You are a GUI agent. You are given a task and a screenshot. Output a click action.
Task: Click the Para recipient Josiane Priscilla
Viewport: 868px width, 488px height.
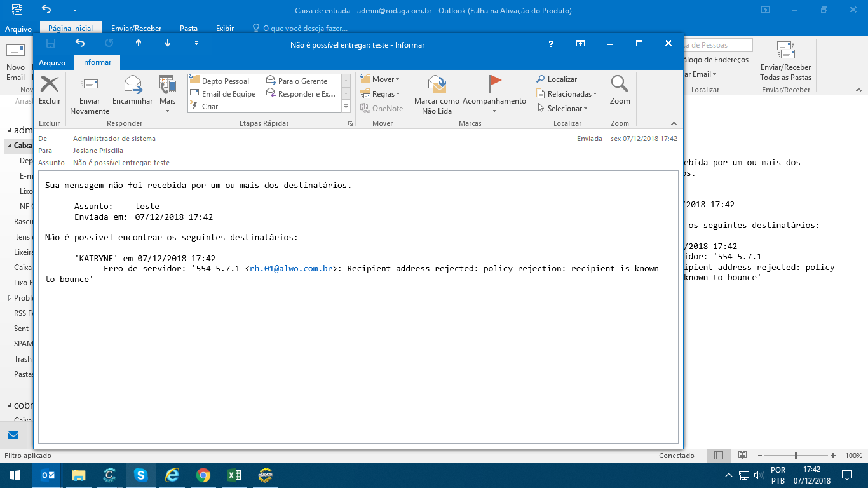coord(98,151)
